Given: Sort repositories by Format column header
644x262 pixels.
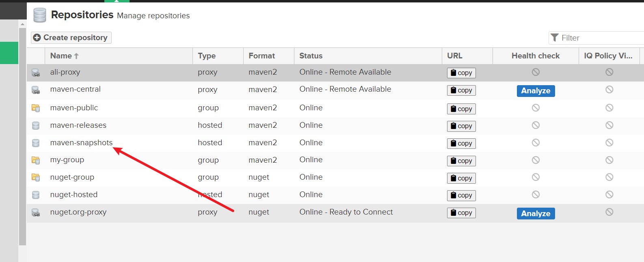Looking at the screenshot, I should click(x=261, y=56).
